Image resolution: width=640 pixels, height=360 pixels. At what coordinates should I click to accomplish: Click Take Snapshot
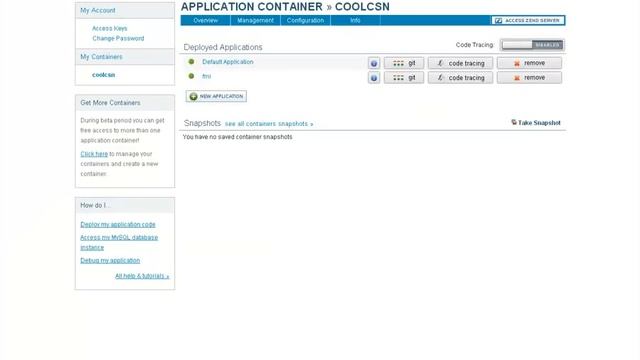[x=536, y=122]
